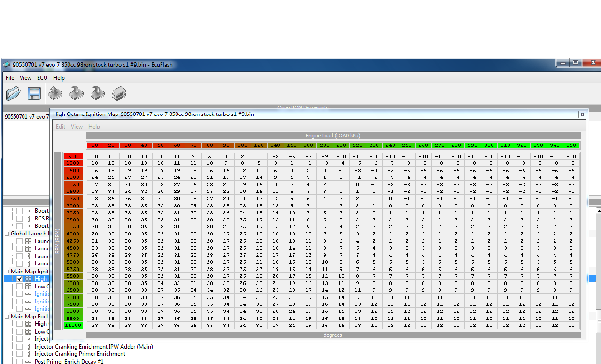Click the icon beside Post Primer Enrich Decay #1
Screen dimensions: 601x364
pyautogui.click(x=28, y=361)
